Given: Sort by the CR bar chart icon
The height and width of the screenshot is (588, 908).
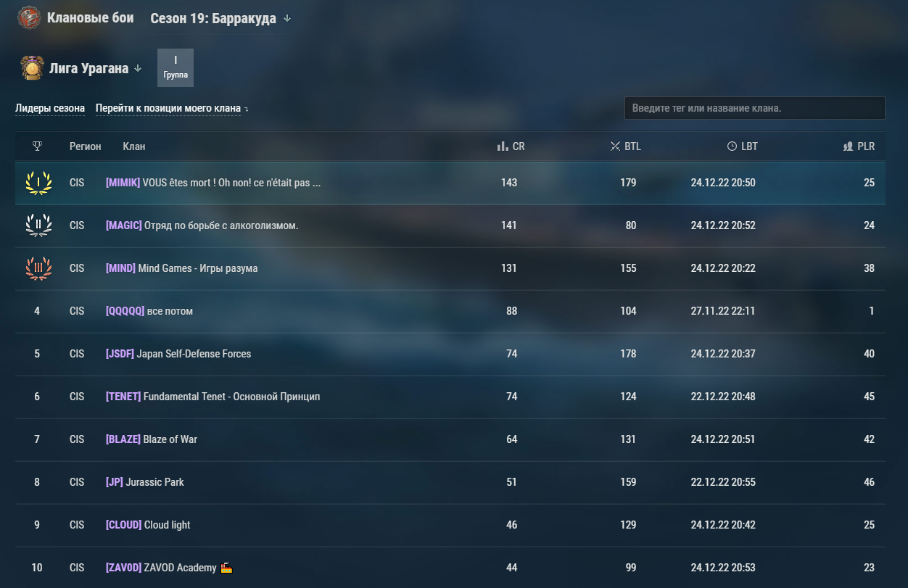Looking at the screenshot, I should [x=502, y=146].
